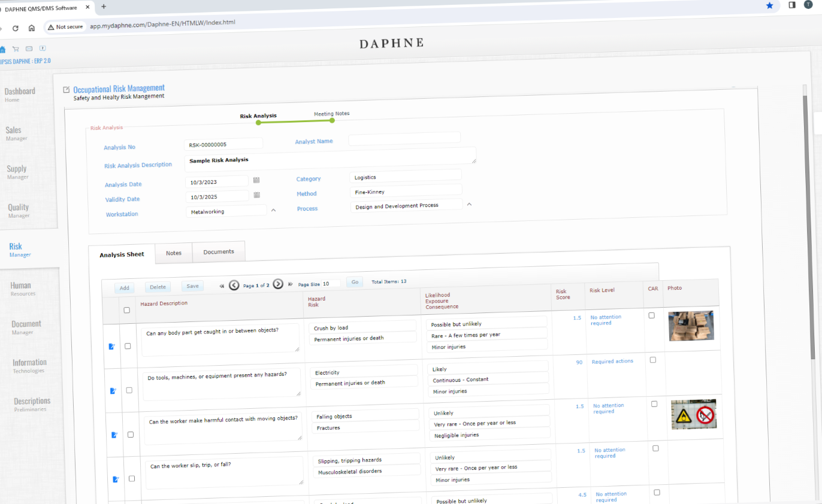Check CAR for the Electricity row

[652, 360]
